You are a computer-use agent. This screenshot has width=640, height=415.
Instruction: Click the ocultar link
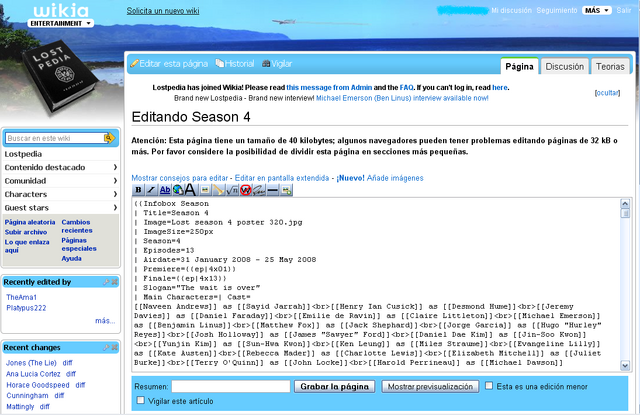point(607,93)
